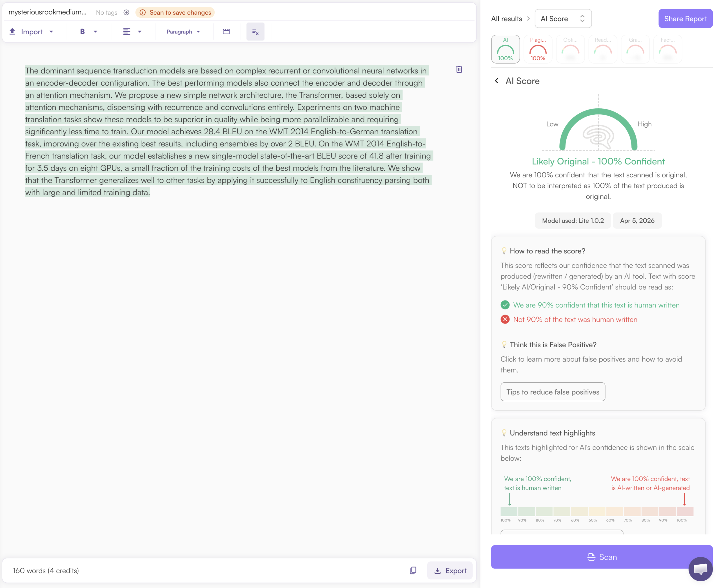Viewport: 721px width, 588px height.
Task: Click the 100% human-written green swatch
Action: tap(509, 511)
